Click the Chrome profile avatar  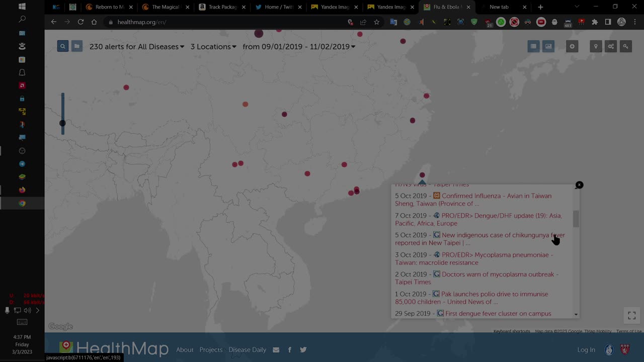pyautogui.click(x=621, y=22)
